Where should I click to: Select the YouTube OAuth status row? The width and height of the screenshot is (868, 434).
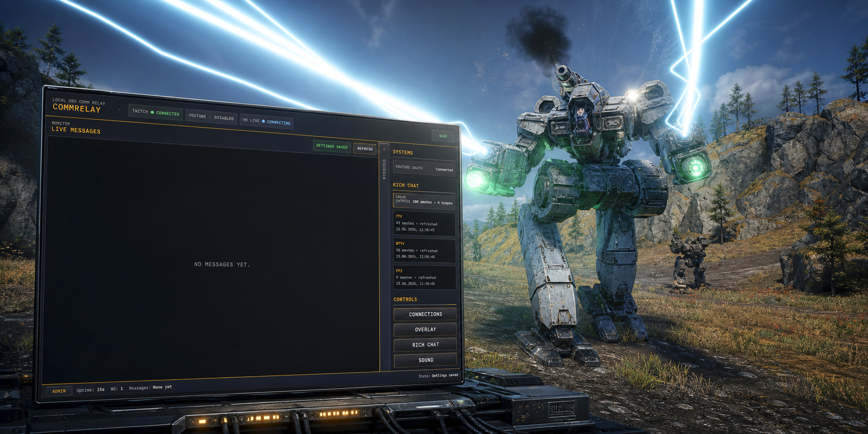point(424,168)
